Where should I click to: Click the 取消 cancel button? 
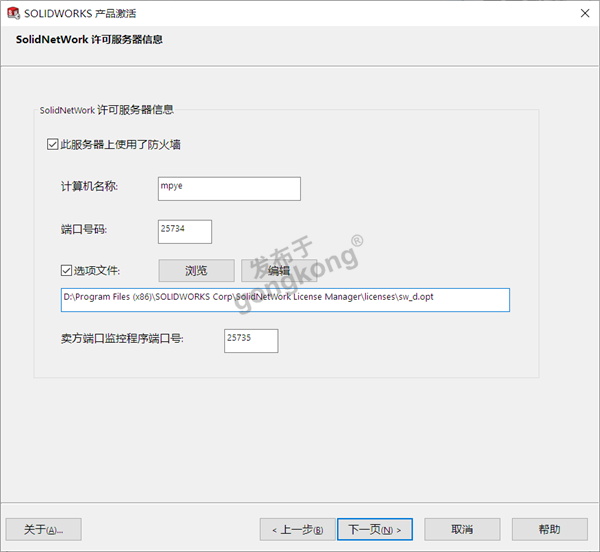click(462, 529)
